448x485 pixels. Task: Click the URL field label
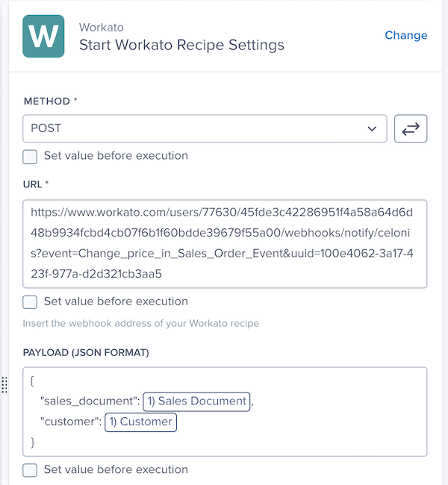point(34,184)
